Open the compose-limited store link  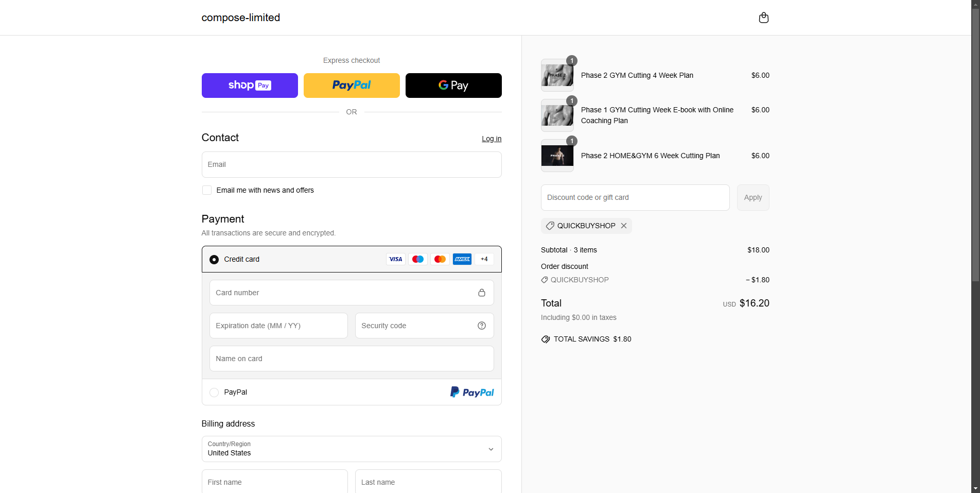pos(241,18)
